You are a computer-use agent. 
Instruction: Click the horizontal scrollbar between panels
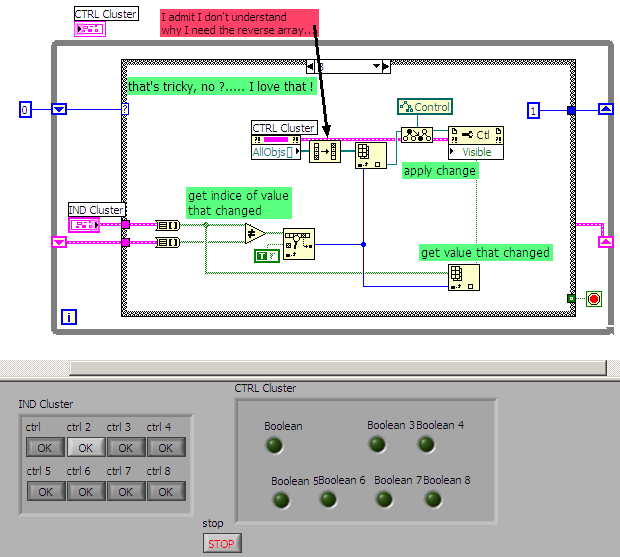pyautogui.click(x=338, y=368)
